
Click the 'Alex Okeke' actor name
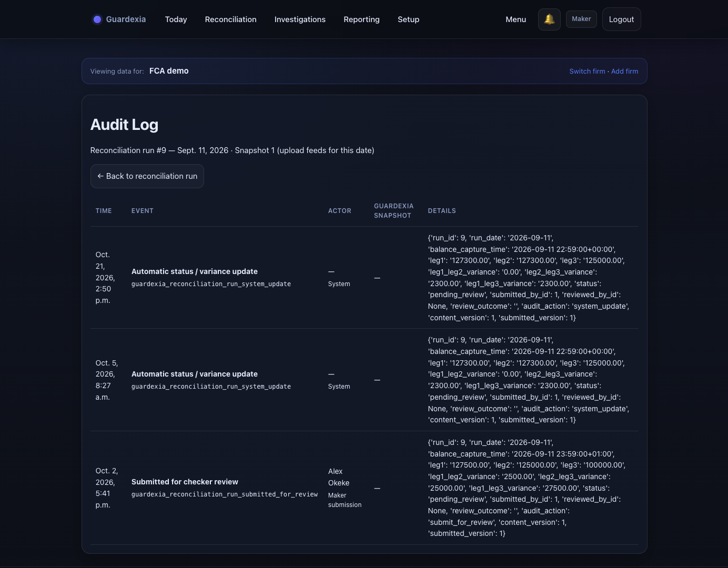pos(339,477)
